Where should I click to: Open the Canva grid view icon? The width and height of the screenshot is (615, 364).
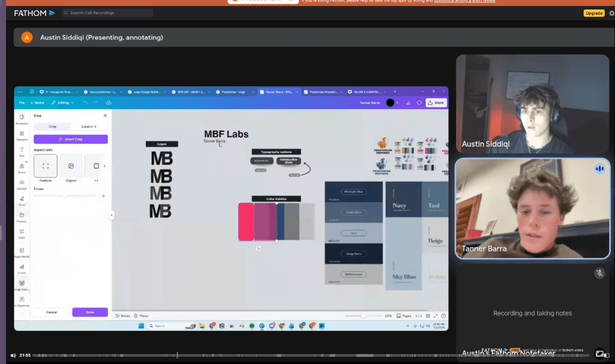(x=428, y=316)
